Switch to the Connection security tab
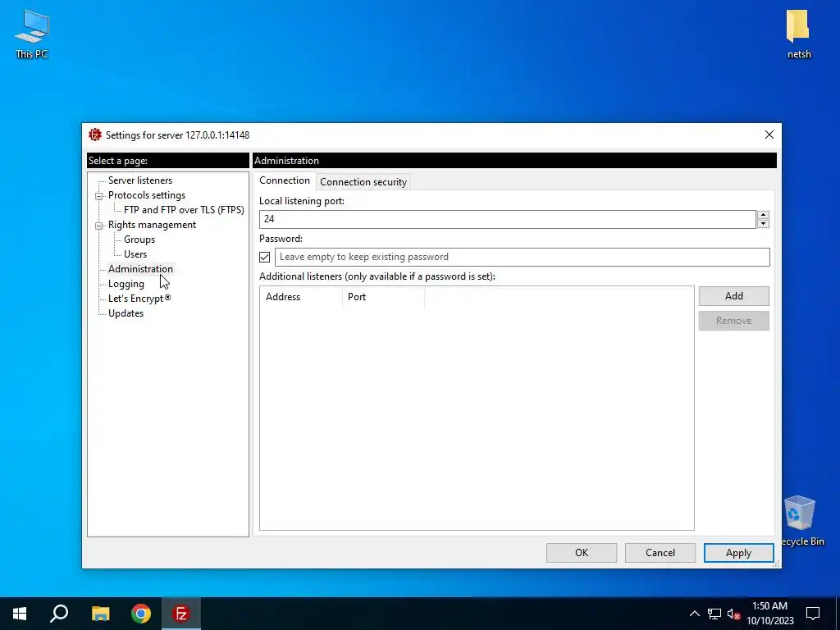Viewport: 840px width, 630px height. coord(363,181)
